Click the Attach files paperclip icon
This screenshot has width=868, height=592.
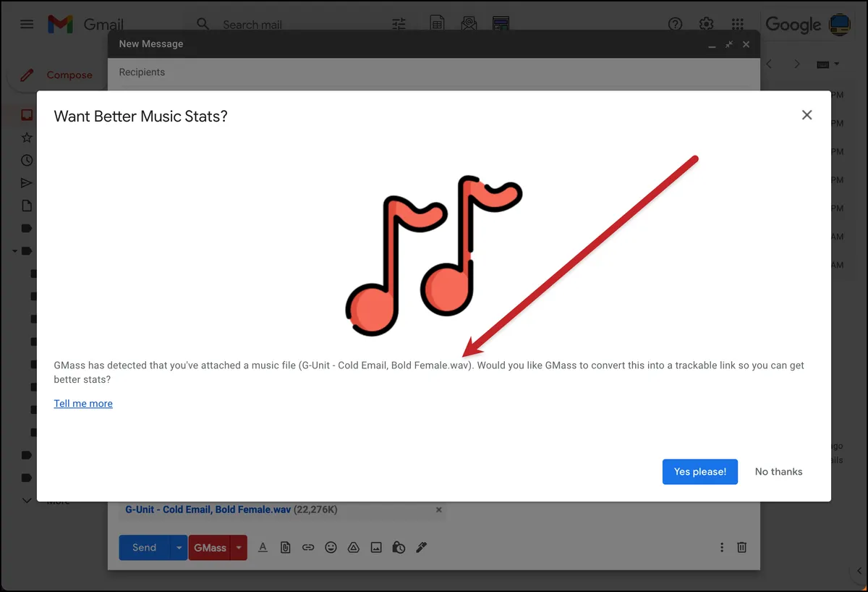point(286,548)
